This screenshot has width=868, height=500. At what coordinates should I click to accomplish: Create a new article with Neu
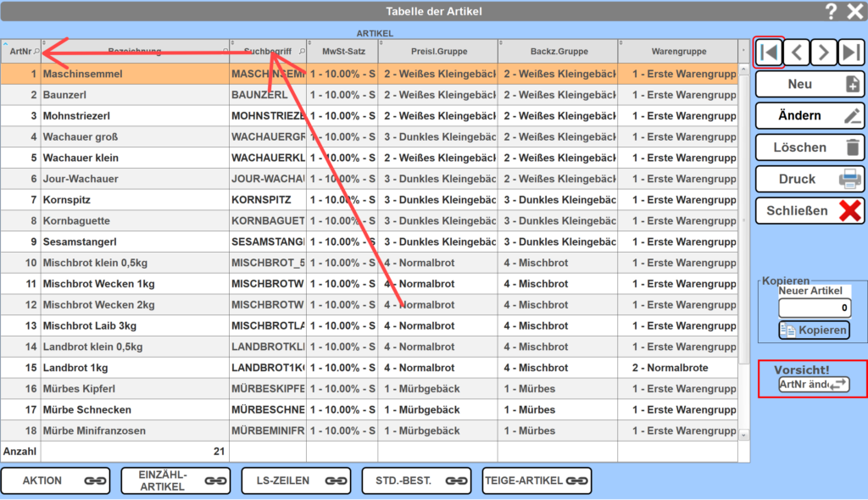click(x=810, y=84)
